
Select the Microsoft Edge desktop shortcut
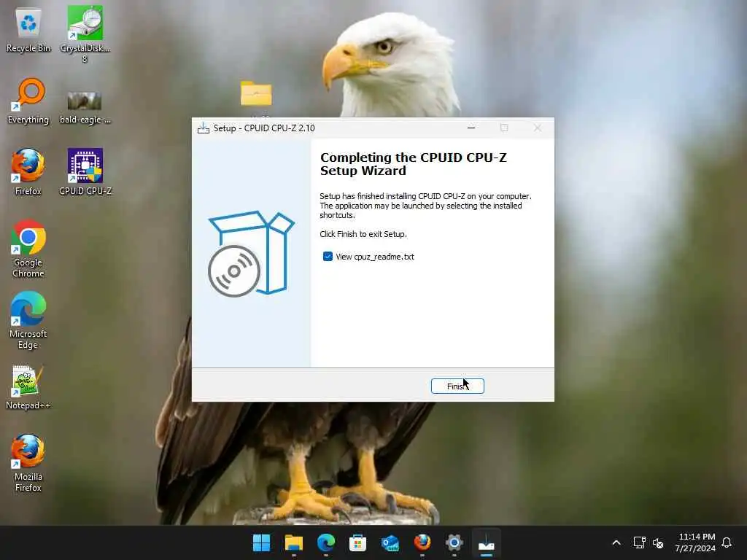28,320
